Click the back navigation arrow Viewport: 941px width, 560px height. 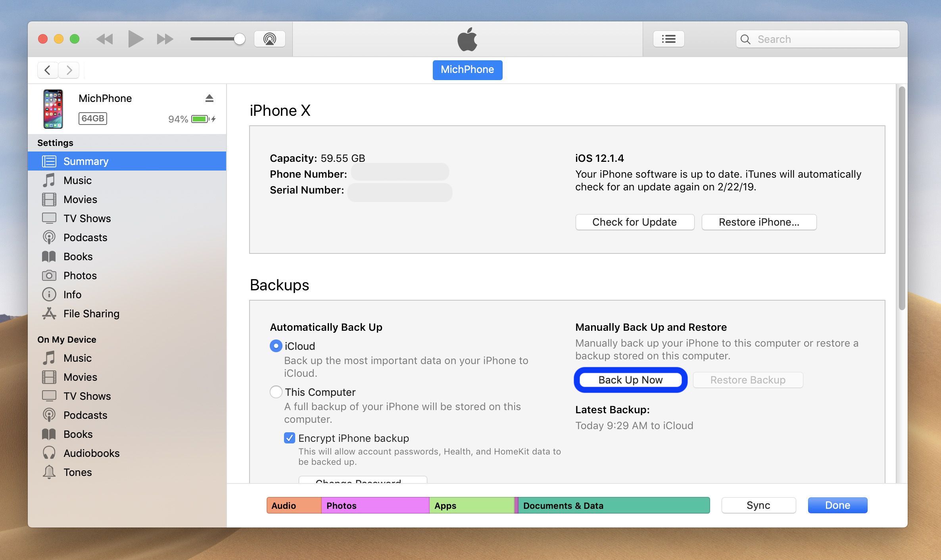[x=46, y=69]
